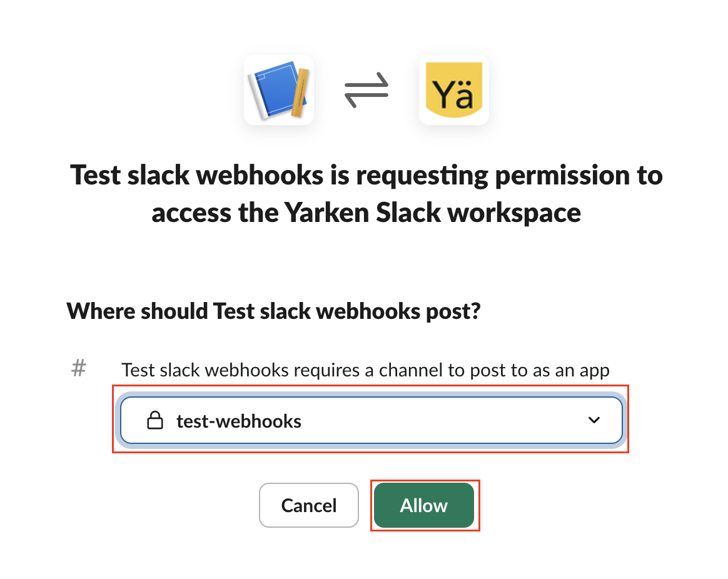Open the test-webhooks channel dropdown
This screenshot has width=728, height=579.
(371, 421)
